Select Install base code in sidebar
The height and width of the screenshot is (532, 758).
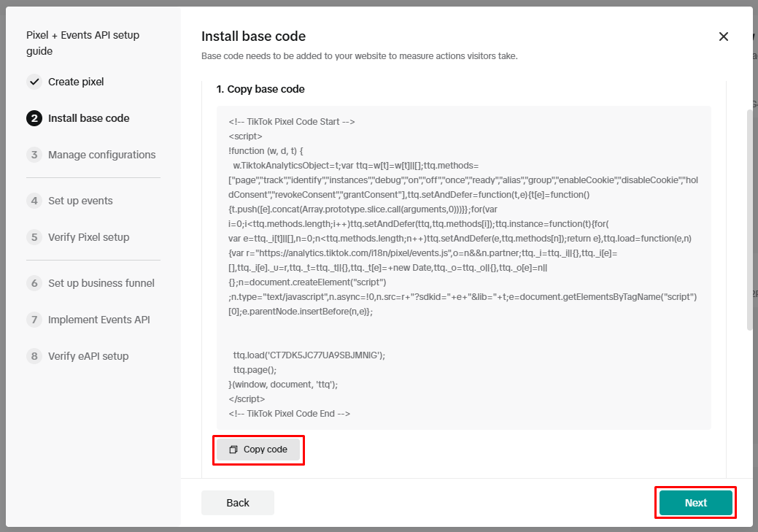pyautogui.click(x=88, y=118)
